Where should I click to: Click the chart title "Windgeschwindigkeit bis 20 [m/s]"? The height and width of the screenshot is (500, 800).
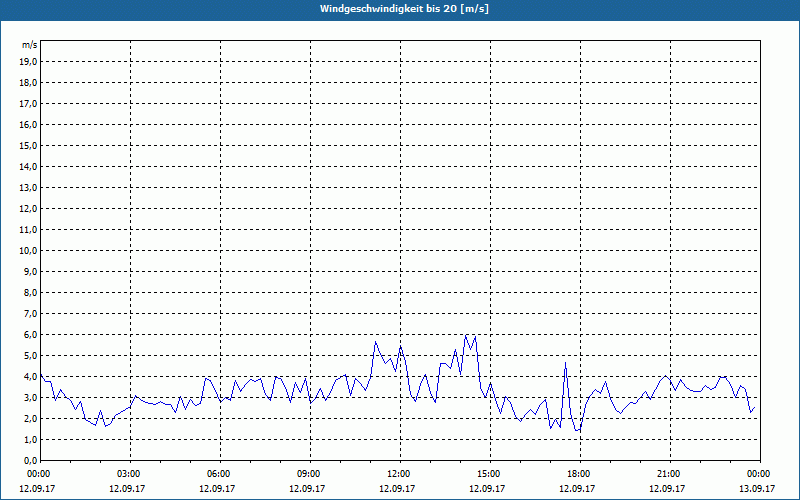coord(404,9)
